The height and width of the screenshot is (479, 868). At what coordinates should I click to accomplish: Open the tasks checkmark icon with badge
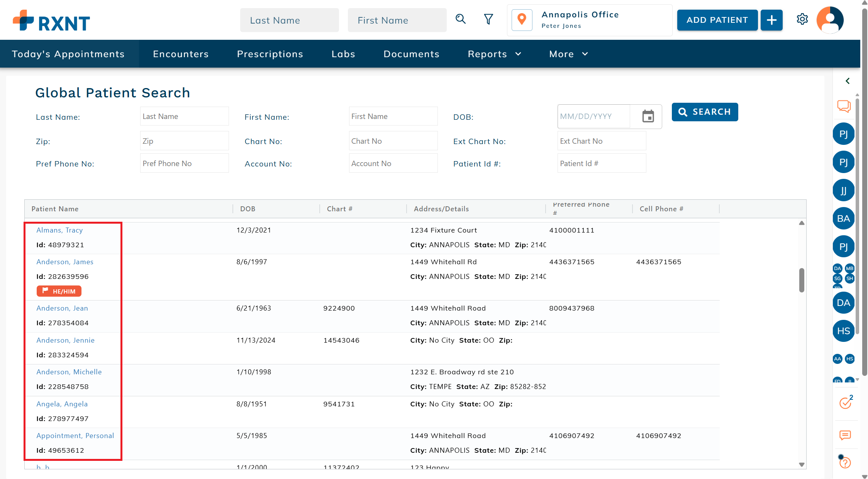pos(846,403)
